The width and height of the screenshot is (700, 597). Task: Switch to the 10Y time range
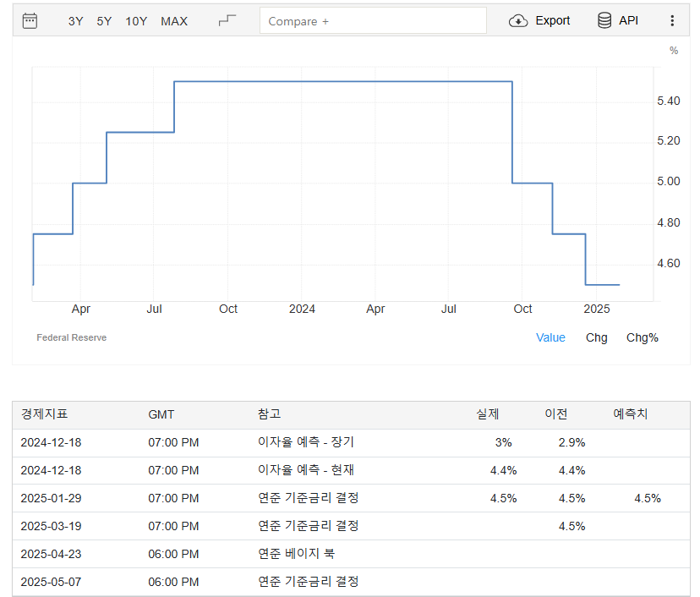click(135, 21)
